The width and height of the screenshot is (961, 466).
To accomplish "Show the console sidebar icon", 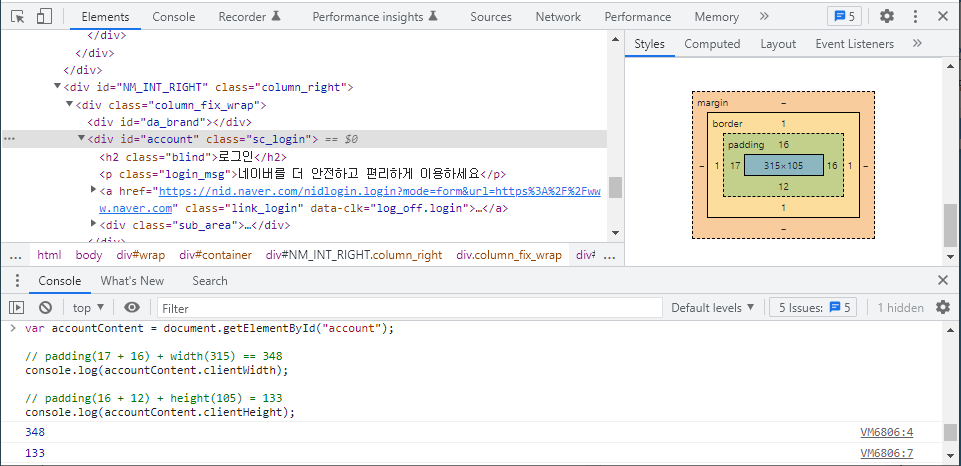I will pyautogui.click(x=17, y=307).
